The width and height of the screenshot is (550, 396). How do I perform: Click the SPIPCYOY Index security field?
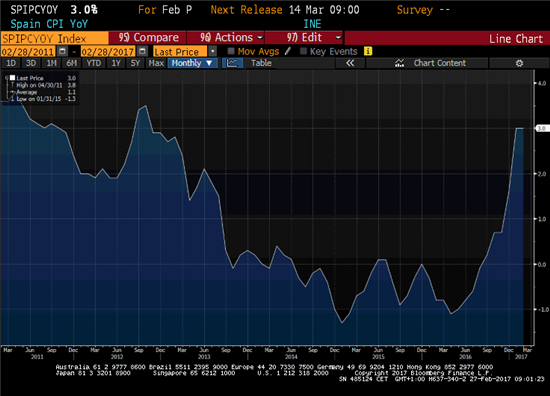[54, 38]
